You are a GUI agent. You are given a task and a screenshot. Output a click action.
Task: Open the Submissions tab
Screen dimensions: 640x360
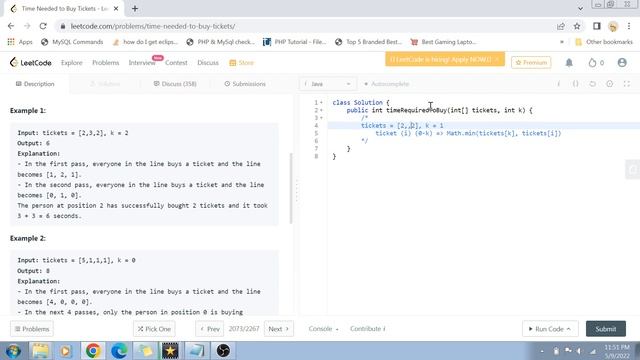tap(245, 84)
